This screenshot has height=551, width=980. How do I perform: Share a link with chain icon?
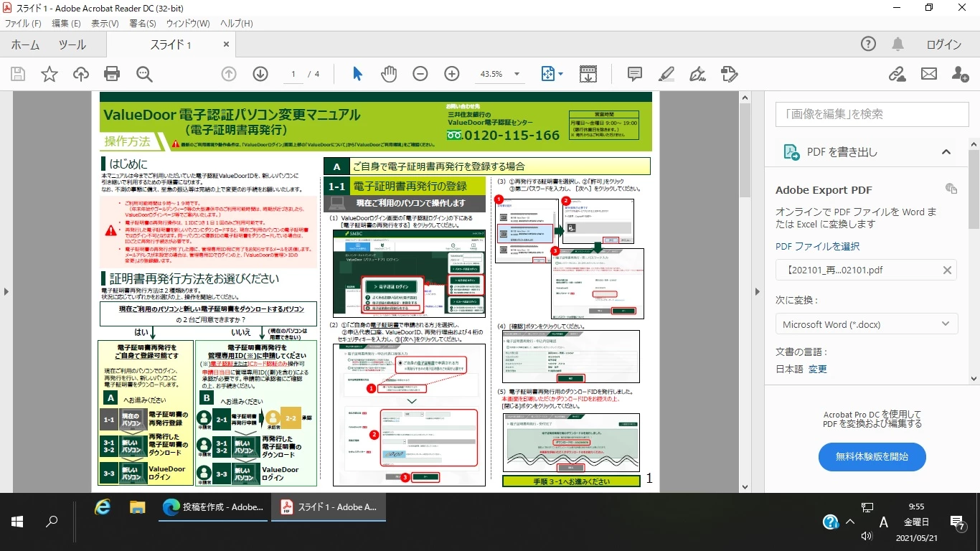click(x=897, y=74)
